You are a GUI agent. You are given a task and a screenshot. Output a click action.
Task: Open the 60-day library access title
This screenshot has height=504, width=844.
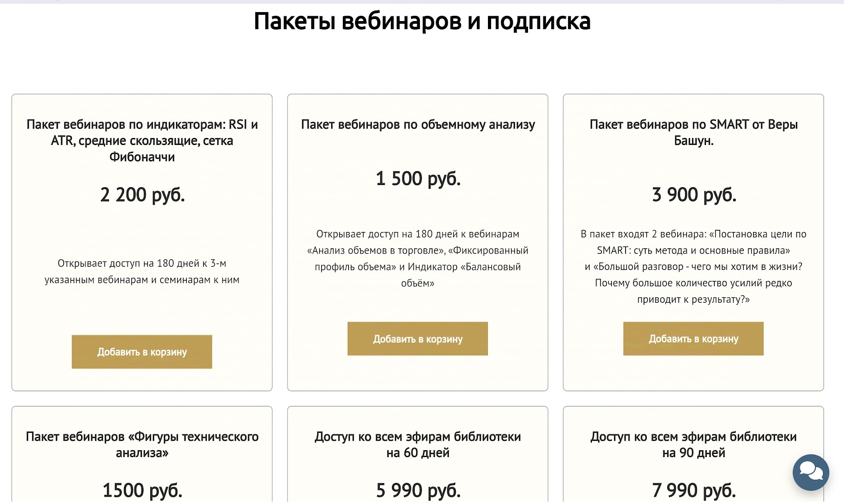click(418, 444)
